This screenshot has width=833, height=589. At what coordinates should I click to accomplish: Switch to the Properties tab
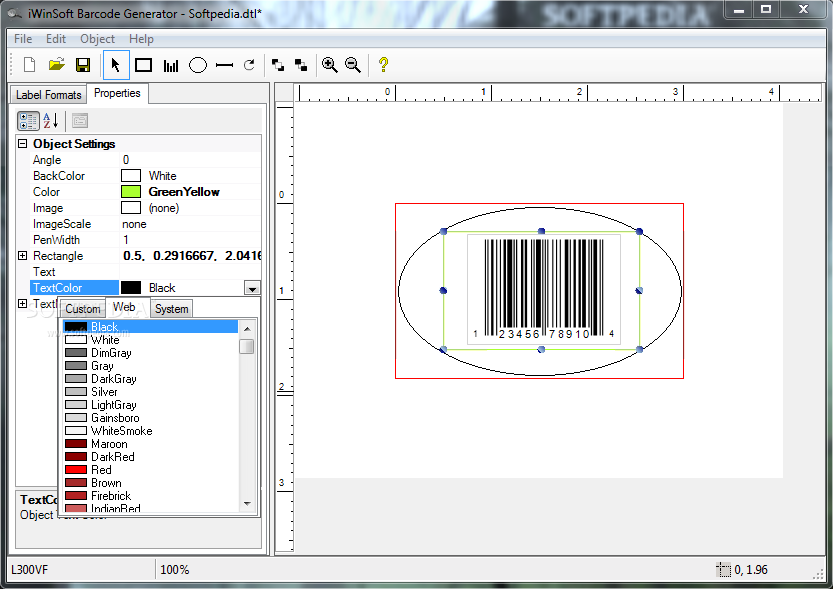(117, 93)
